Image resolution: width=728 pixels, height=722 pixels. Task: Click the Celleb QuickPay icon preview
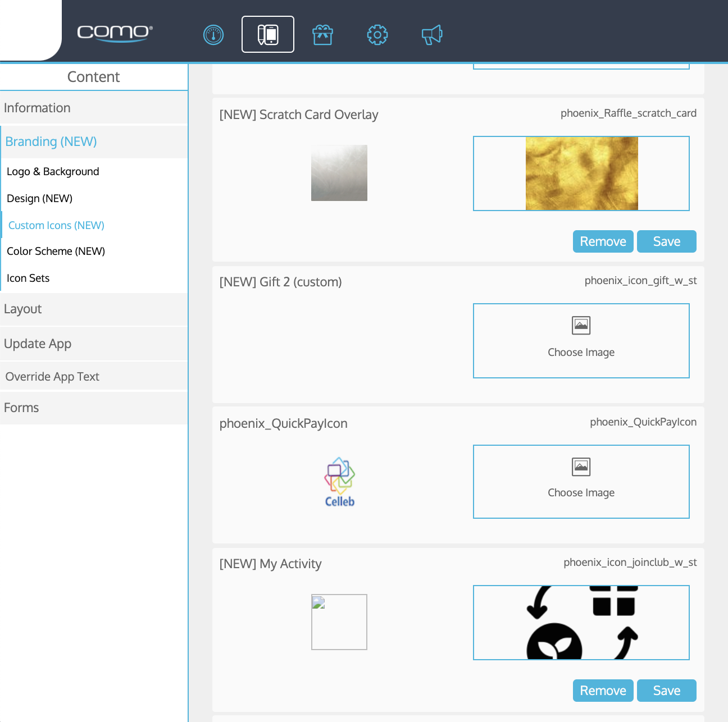pyautogui.click(x=339, y=482)
